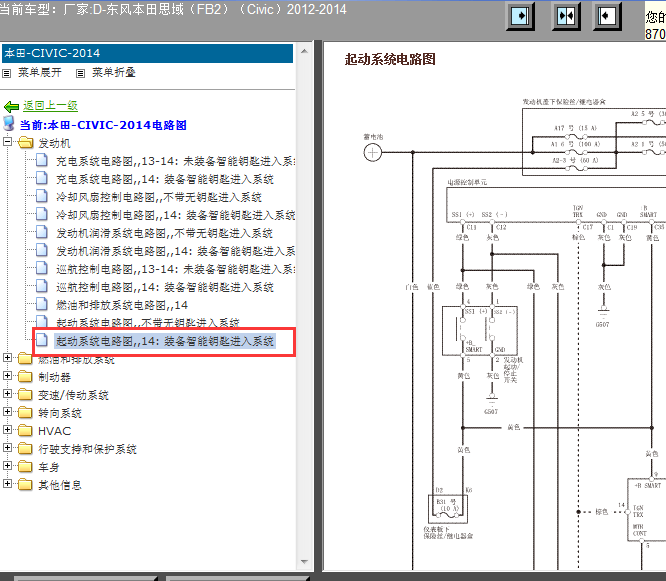Screen dimensions: 666x581
Task: Click the 发动机盖下保险丝/继电器盒 label
Action: point(564,102)
